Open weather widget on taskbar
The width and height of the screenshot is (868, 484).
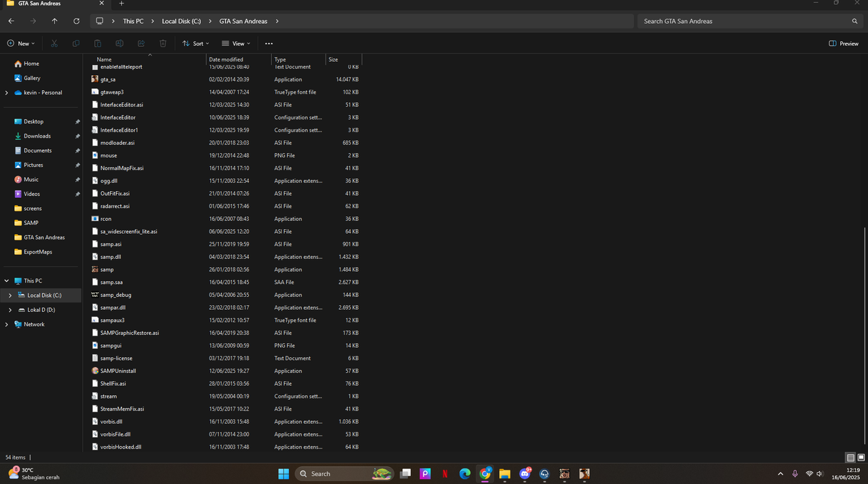pyautogui.click(x=34, y=474)
